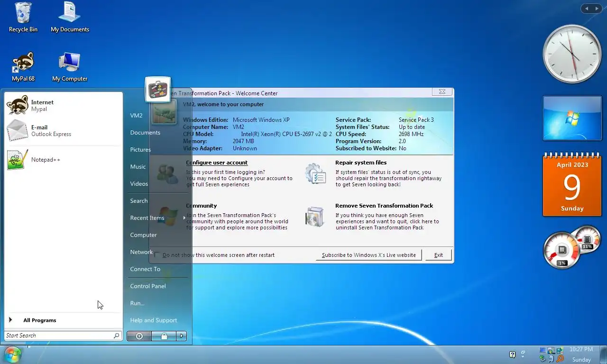Launch Notepad++ from Start menu
The width and height of the screenshot is (607, 364).
click(x=63, y=160)
